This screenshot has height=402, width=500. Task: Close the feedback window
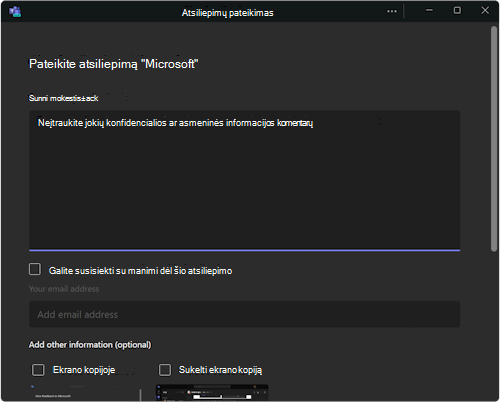click(485, 11)
